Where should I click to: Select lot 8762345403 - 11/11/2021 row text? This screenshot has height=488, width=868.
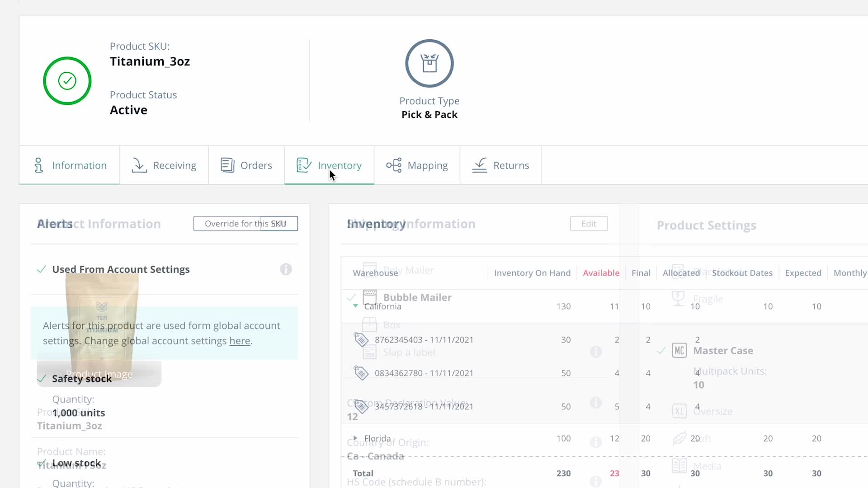tap(424, 340)
